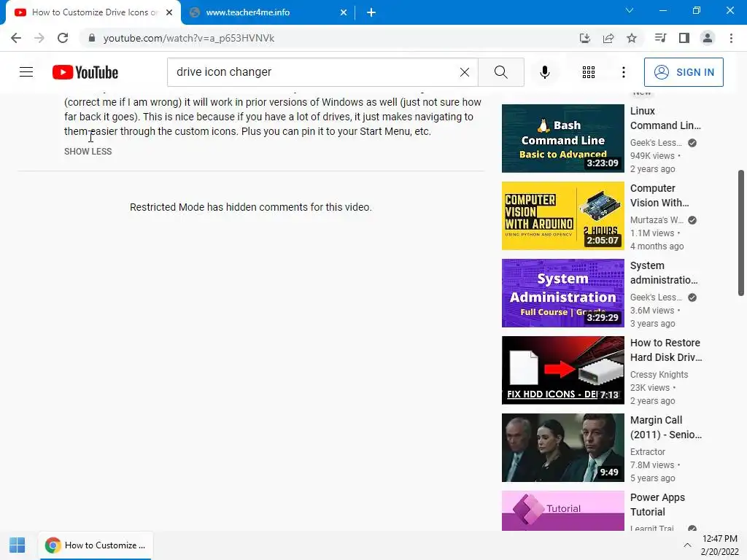Click Extractor channel name
Viewport: 747px width, 560px height.
[x=648, y=451]
